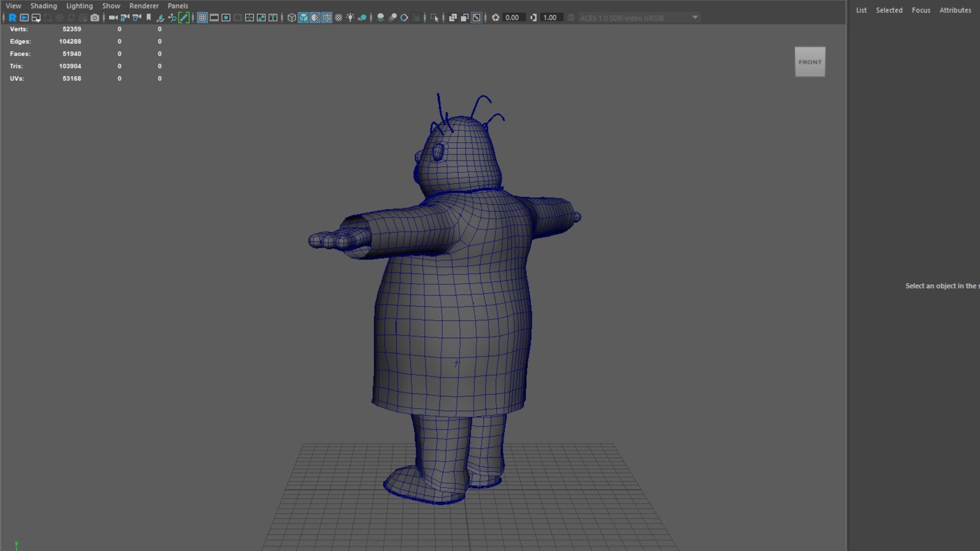Toggle the X-Ray display icon
This screenshot has height=551, width=980.
coord(452,17)
